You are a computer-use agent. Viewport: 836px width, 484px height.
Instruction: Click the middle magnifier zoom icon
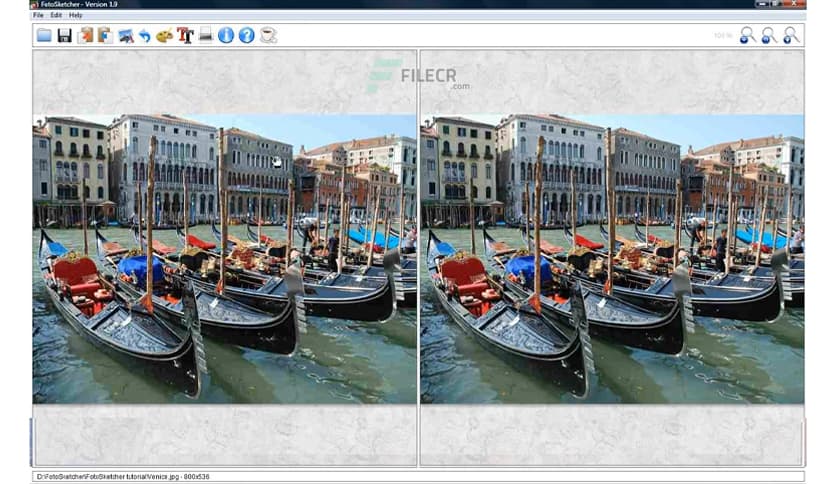click(x=769, y=36)
